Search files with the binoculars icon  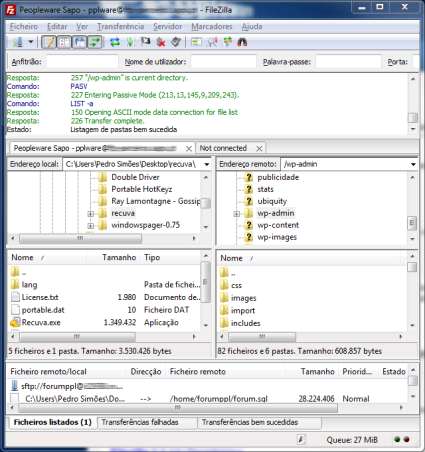[242, 42]
